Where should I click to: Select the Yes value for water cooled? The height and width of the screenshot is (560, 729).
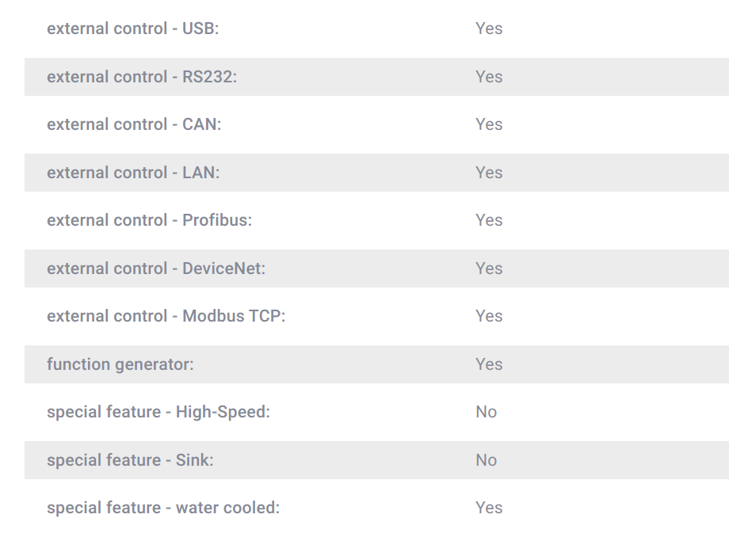click(x=489, y=508)
